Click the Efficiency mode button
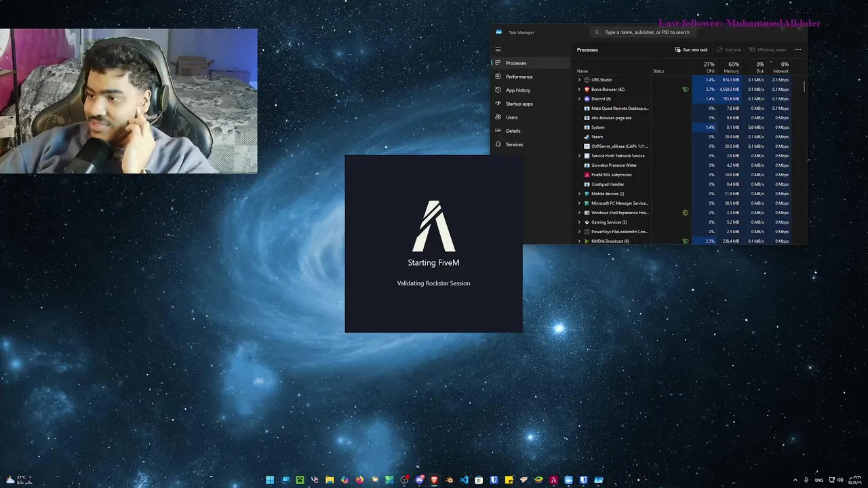Image resolution: width=868 pixels, height=488 pixels. [768, 49]
